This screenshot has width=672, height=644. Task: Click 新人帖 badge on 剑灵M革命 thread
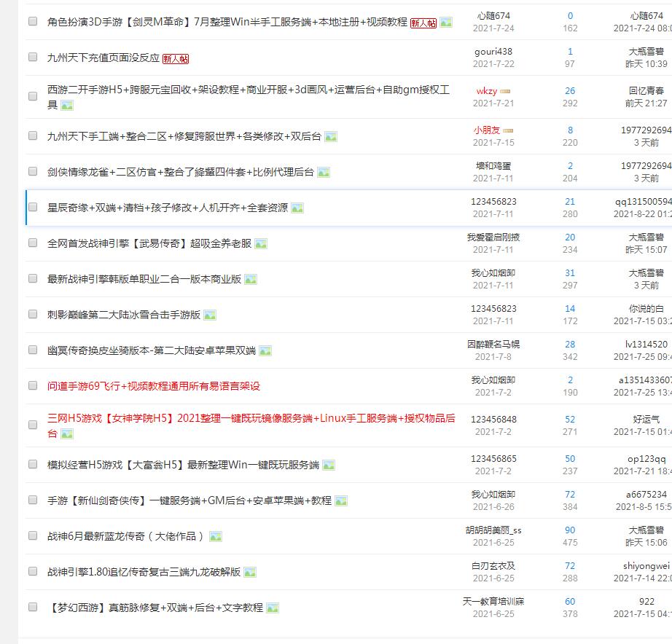pyautogui.click(x=423, y=23)
